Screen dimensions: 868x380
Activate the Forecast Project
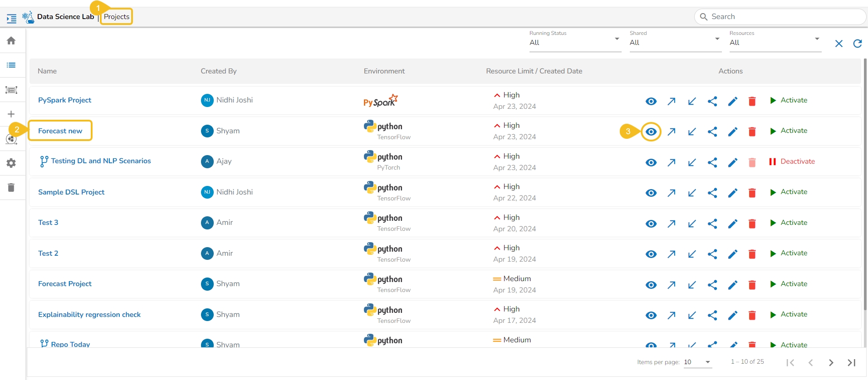click(789, 284)
